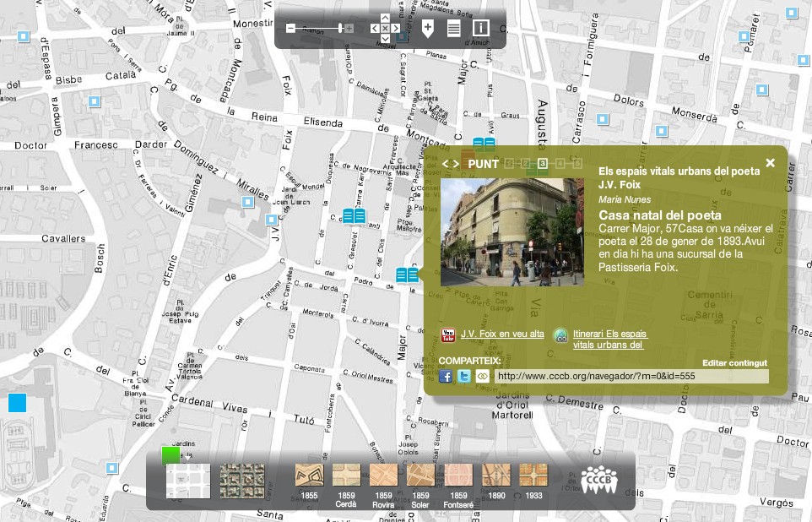This screenshot has height=522, width=812.
Task: Select the 1933 historical map layer
Action: click(533, 480)
